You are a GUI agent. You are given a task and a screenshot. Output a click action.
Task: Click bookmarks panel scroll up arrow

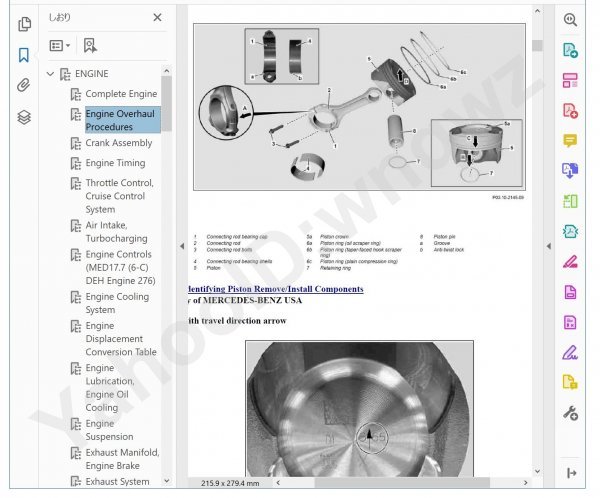pyautogui.click(x=166, y=71)
